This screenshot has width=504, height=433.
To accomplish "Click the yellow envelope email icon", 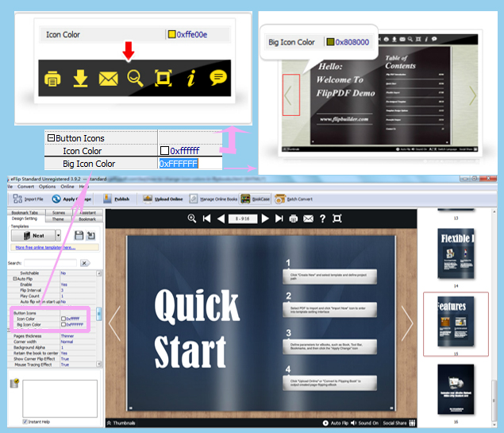I will (108, 79).
